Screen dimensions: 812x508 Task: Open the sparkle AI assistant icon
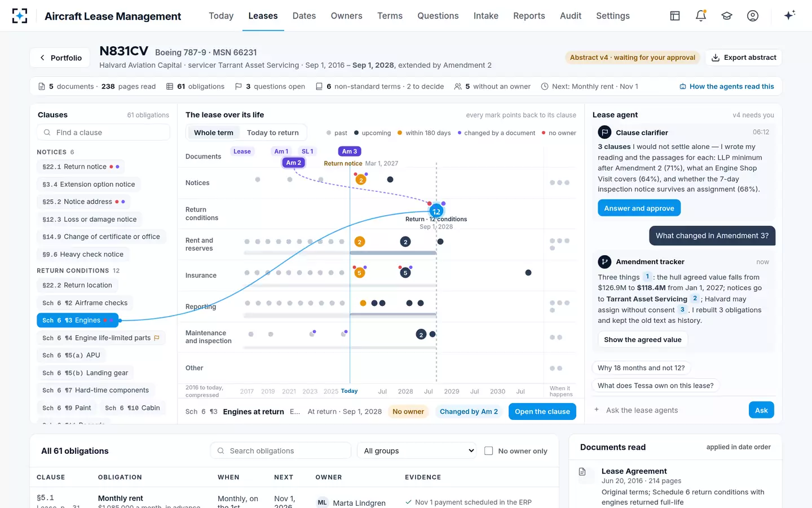point(789,15)
